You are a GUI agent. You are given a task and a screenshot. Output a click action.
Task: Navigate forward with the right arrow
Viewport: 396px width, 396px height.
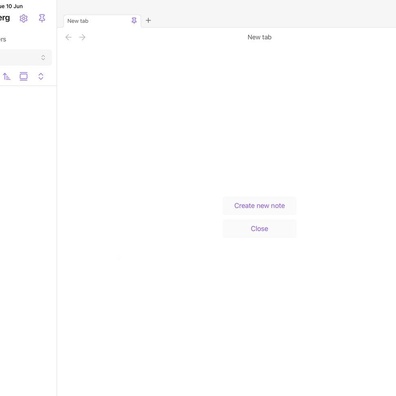click(x=82, y=37)
